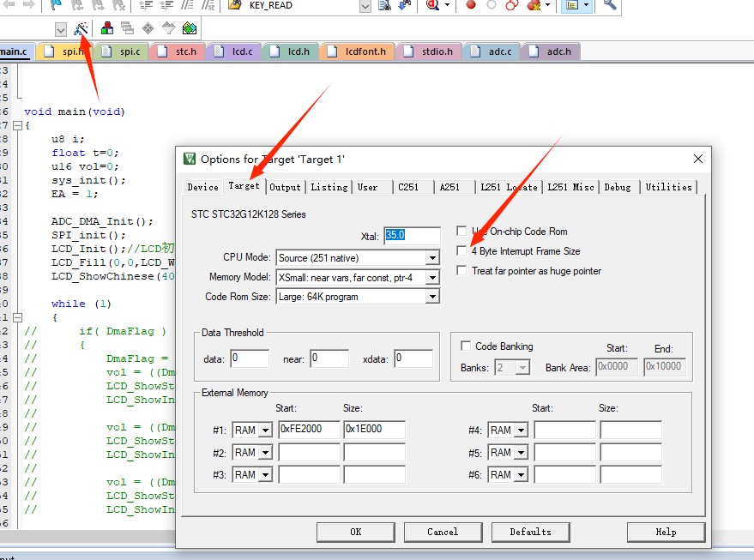Image resolution: width=754 pixels, height=560 pixels.
Task: Open External Memory #2 RAM type dropdown
Action: click(265, 452)
